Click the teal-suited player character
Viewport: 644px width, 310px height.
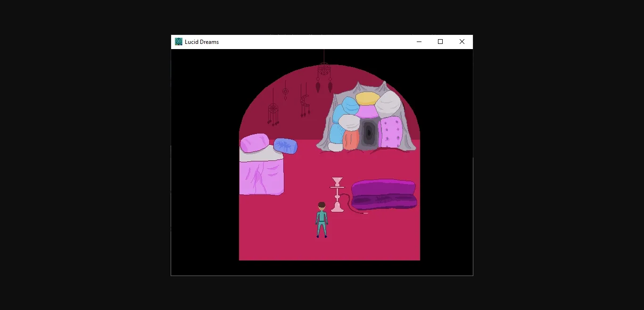click(x=322, y=220)
